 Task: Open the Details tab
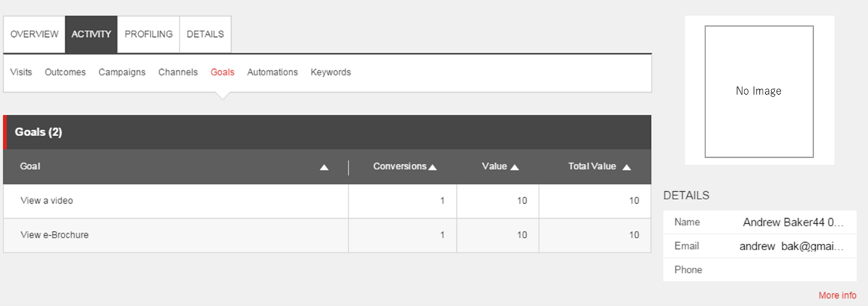[x=205, y=34]
